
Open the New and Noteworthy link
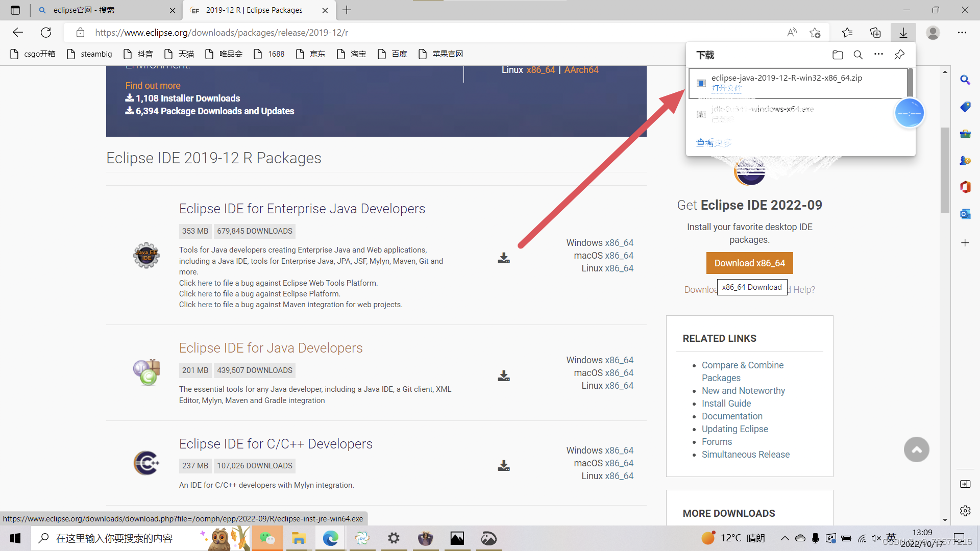[x=743, y=391]
